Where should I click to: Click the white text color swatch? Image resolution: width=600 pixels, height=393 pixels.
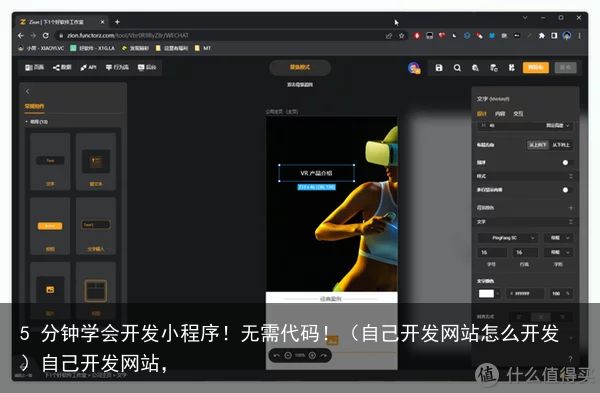[486, 294]
